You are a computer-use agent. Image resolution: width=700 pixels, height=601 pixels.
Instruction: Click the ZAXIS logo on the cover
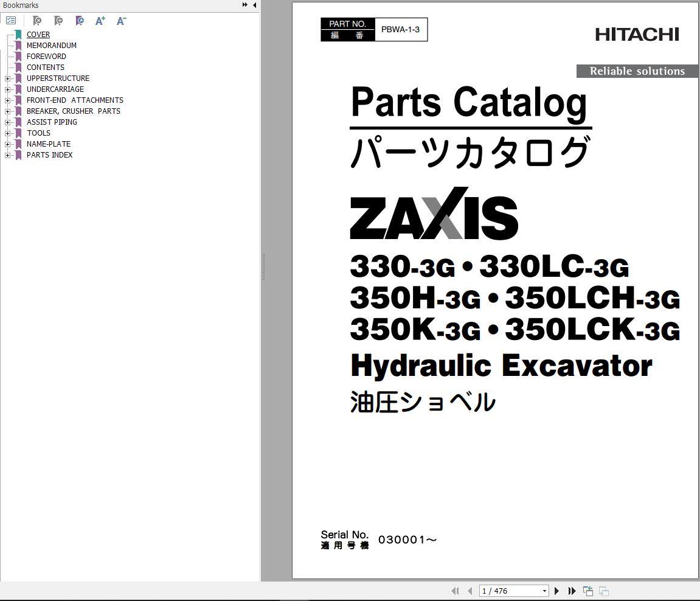(434, 214)
